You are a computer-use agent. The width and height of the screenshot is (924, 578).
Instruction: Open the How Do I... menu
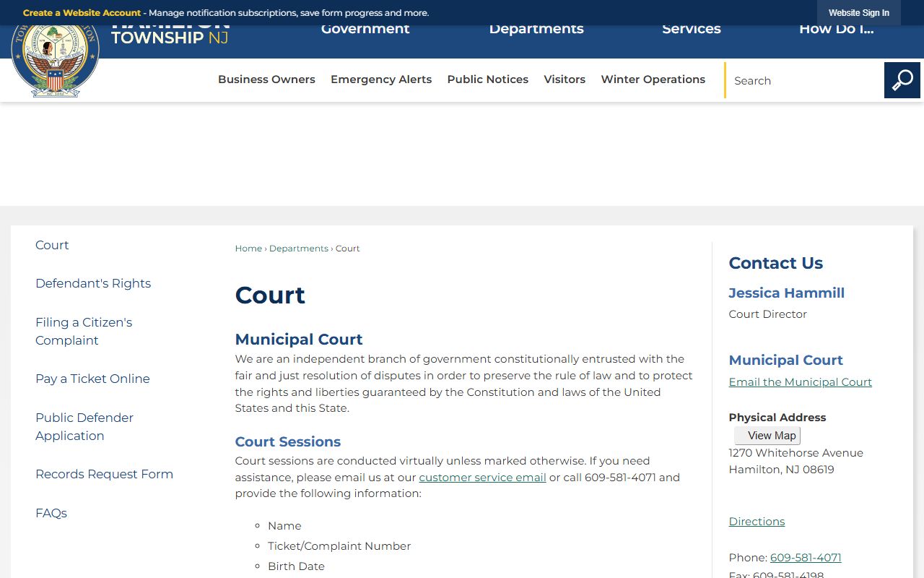pos(836,30)
